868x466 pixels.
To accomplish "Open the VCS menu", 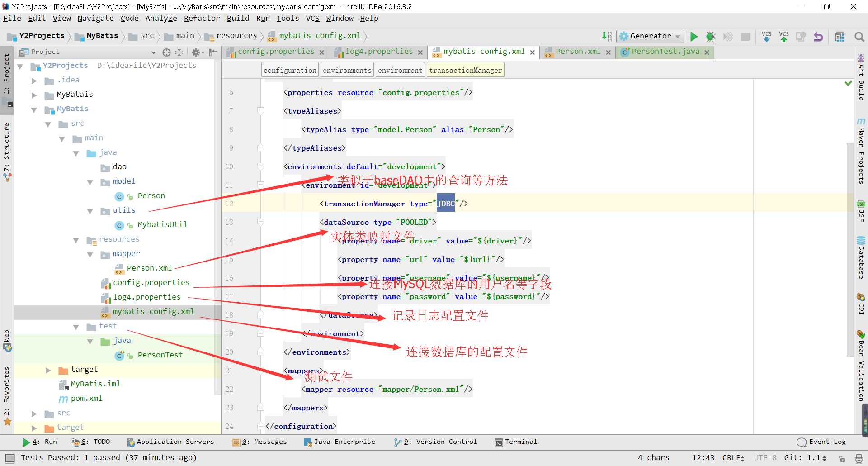I will [x=312, y=18].
